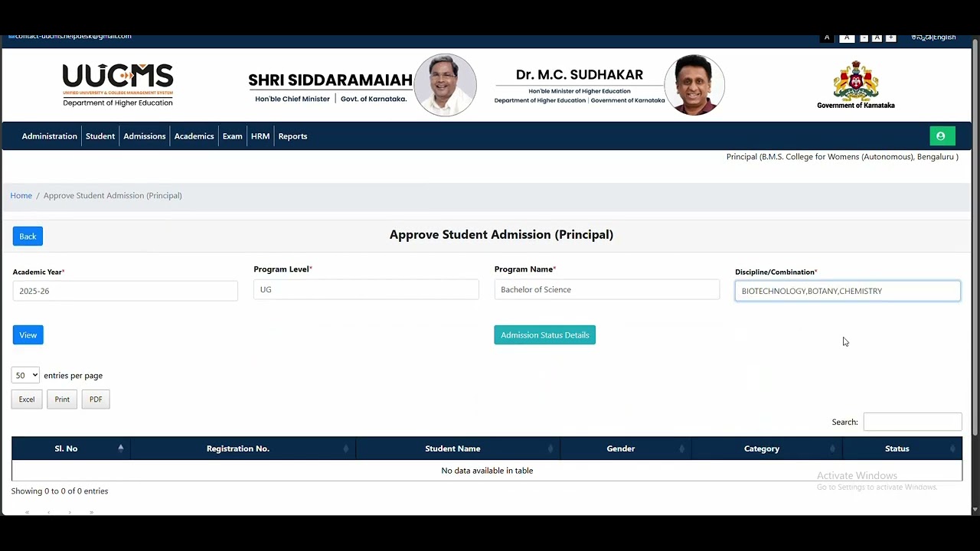Open the Administration menu
This screenshot has height=551, width=980.
pyautogui.click(x=50, y=136)
